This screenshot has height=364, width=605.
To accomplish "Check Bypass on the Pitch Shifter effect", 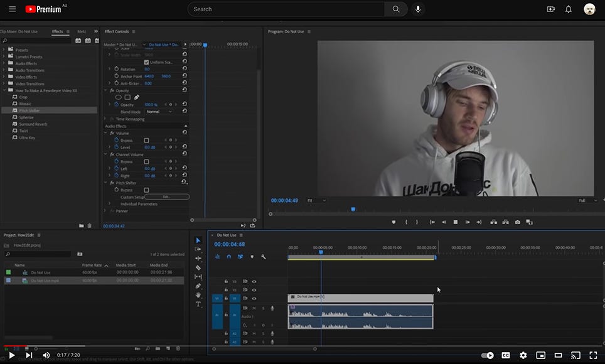I will 147,190.
